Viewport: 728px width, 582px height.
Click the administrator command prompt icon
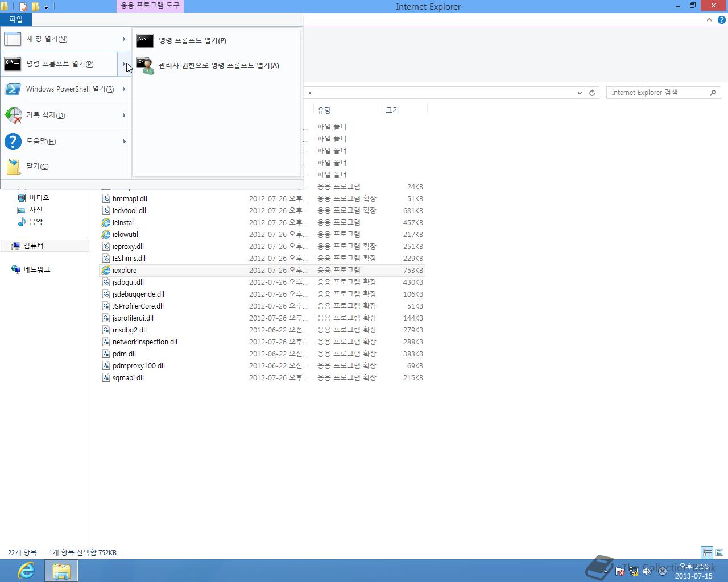145,66
